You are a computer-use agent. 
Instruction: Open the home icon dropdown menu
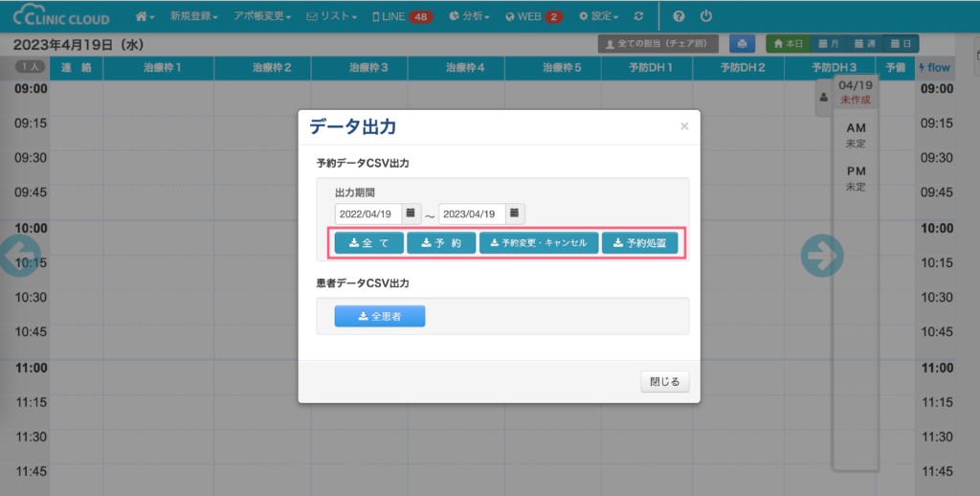[x=145, y=16]
